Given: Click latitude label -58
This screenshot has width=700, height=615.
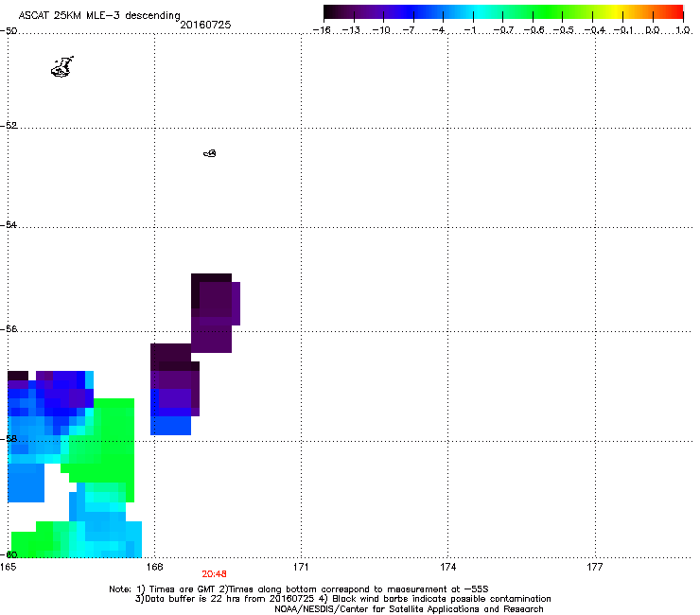Looking at the screenshot, I should pos(9,439).
